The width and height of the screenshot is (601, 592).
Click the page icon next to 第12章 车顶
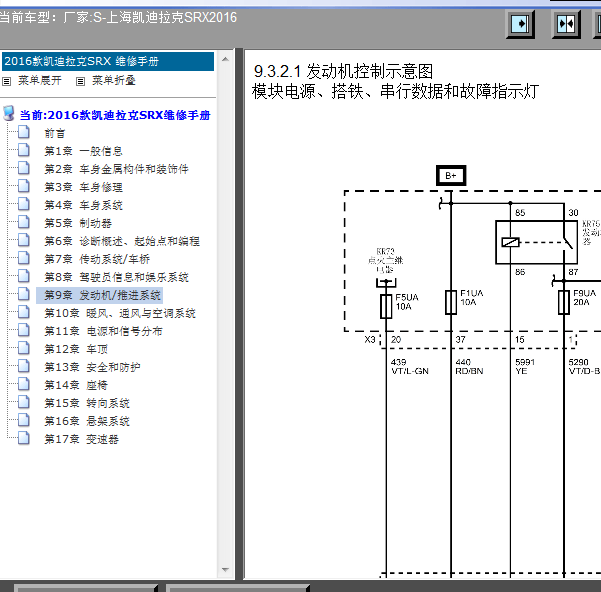(x=24, y=348)
